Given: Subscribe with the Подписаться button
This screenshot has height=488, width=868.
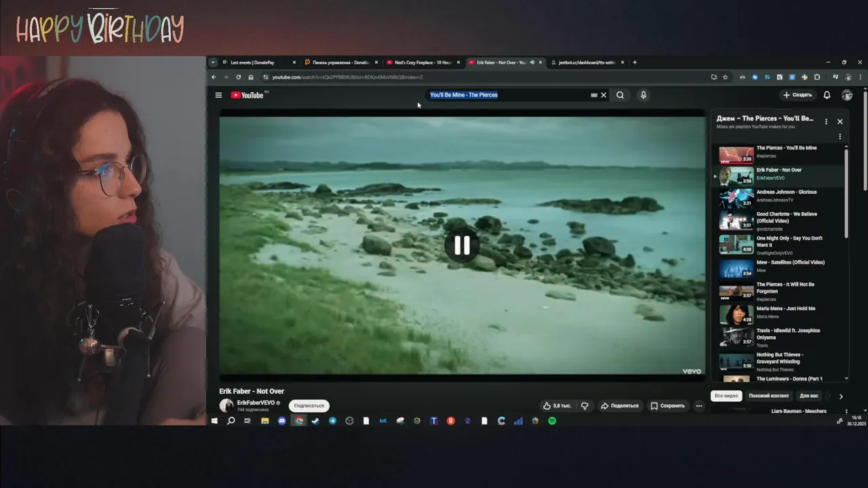Looking at the screenshot, I should click(x=309, y=405).
